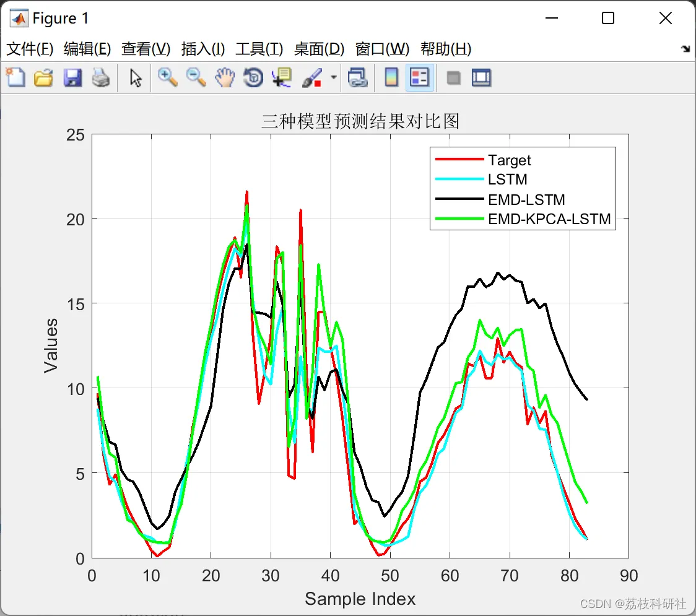This screenshot has height=616, width=696.
Task: Select the EMD-KPCA-LSTM legend entry
Action: [x=523, y=219]
